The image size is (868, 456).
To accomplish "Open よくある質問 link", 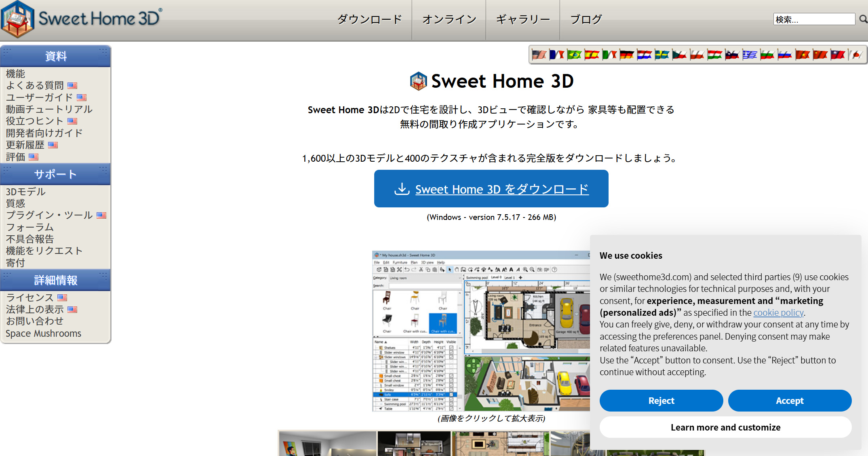I will (35, 85).
